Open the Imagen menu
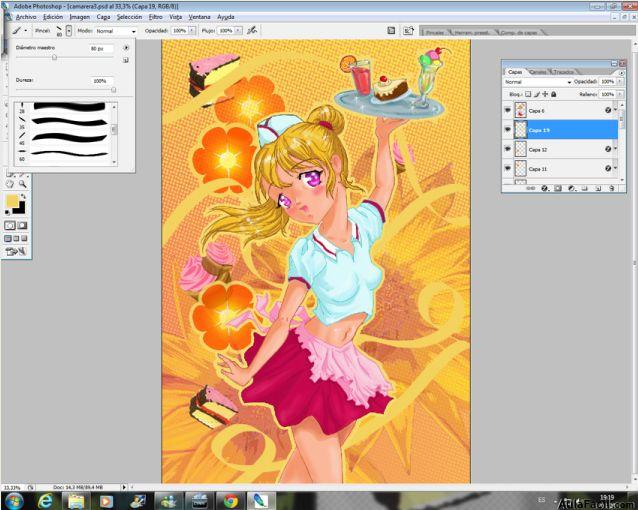 coord(80,17)
